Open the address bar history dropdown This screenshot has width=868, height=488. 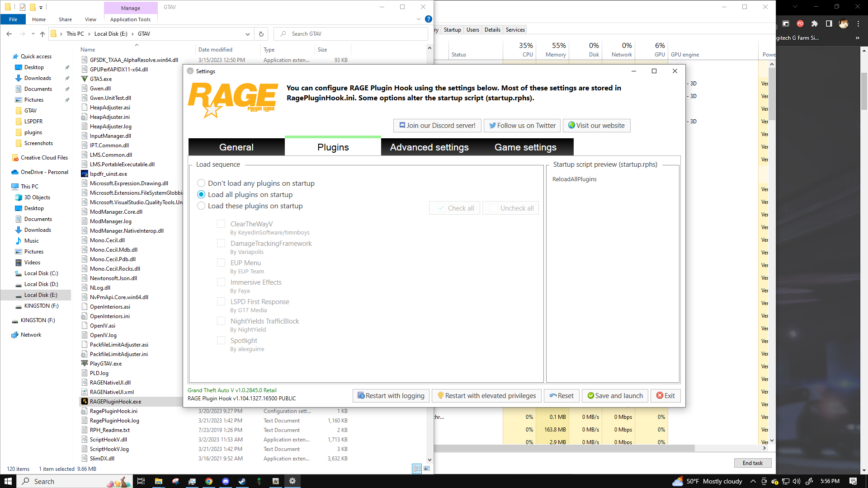tap(247, 34)
